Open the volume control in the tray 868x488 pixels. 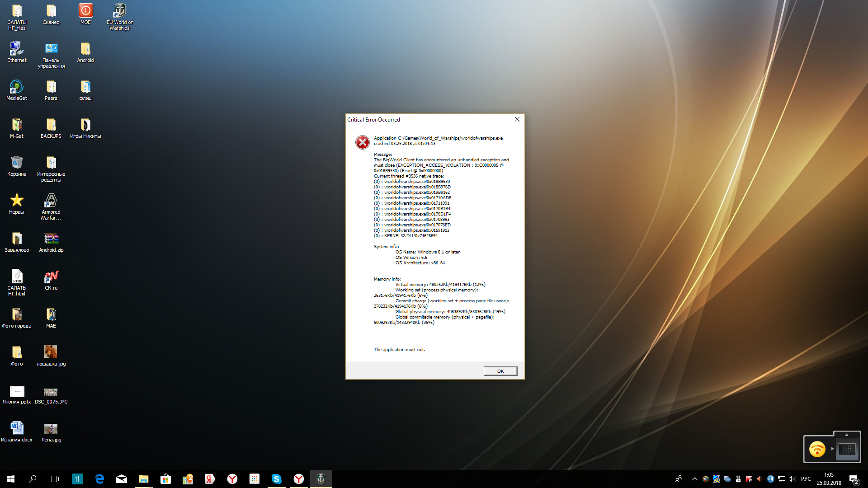click(792, 479)
